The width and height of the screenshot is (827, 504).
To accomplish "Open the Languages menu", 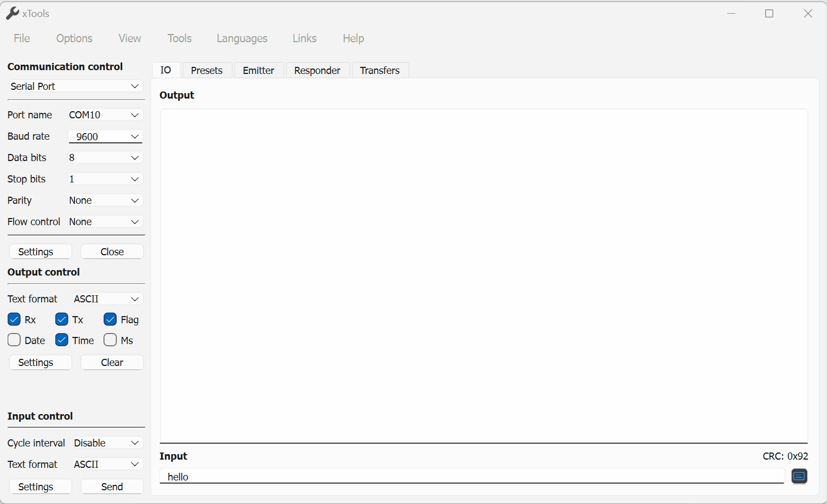I will click(x=242, y=38).
